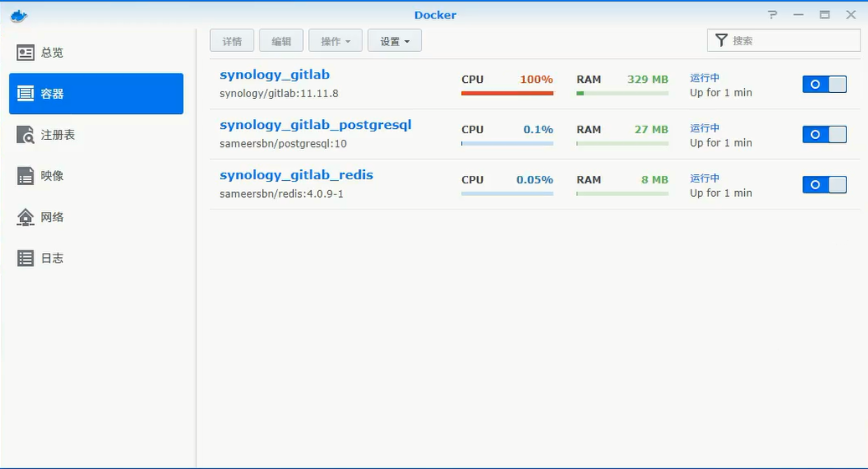Open the 操作 action dropdown

[x=336, y=41]
